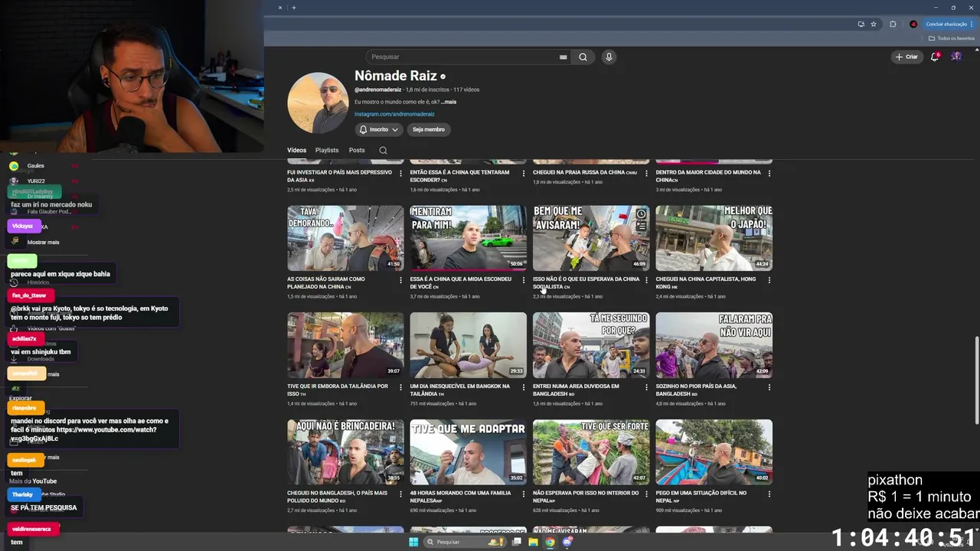Open the 'MELHOR QUE O JAPÃO!' video thumbnail

[x=714, y=238]
